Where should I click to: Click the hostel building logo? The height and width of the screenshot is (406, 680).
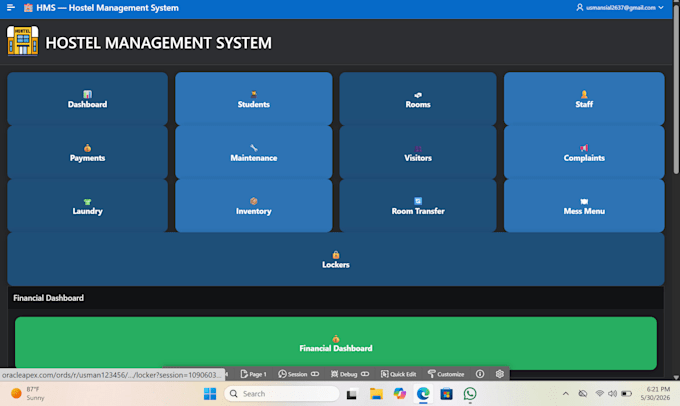point(23,40)
